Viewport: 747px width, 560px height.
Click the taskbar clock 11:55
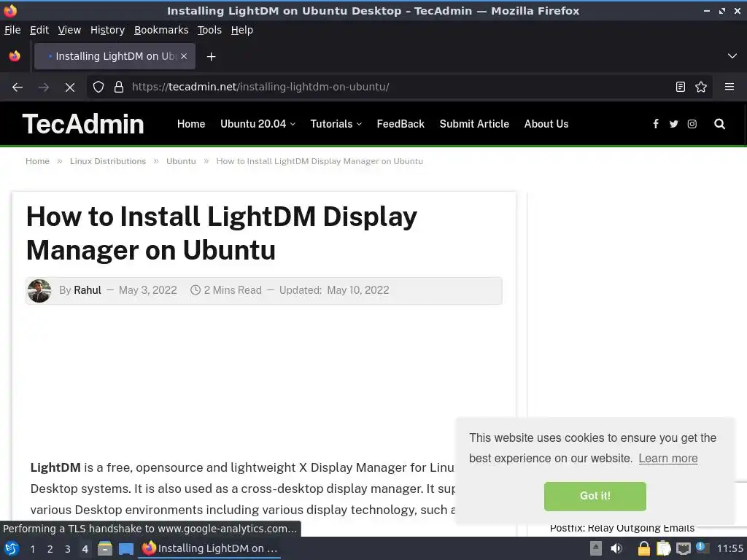(729, 548)
